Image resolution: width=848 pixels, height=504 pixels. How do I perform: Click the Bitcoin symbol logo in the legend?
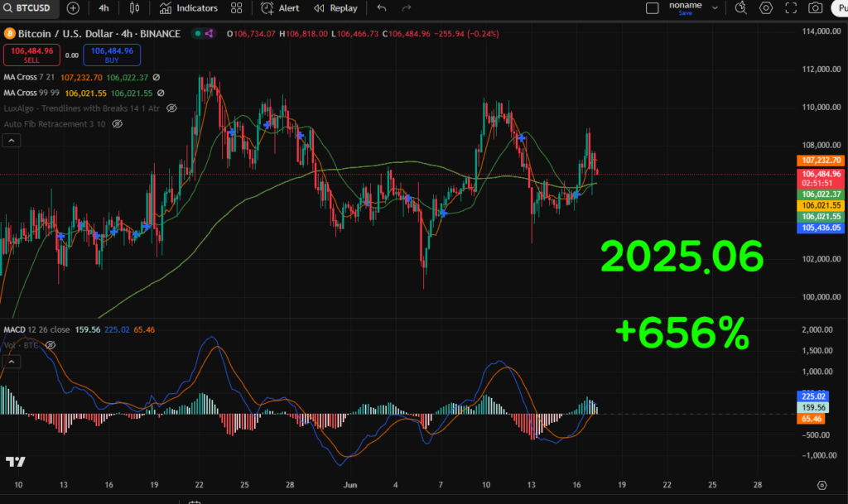pyautogui.click(x=9, y=33)
